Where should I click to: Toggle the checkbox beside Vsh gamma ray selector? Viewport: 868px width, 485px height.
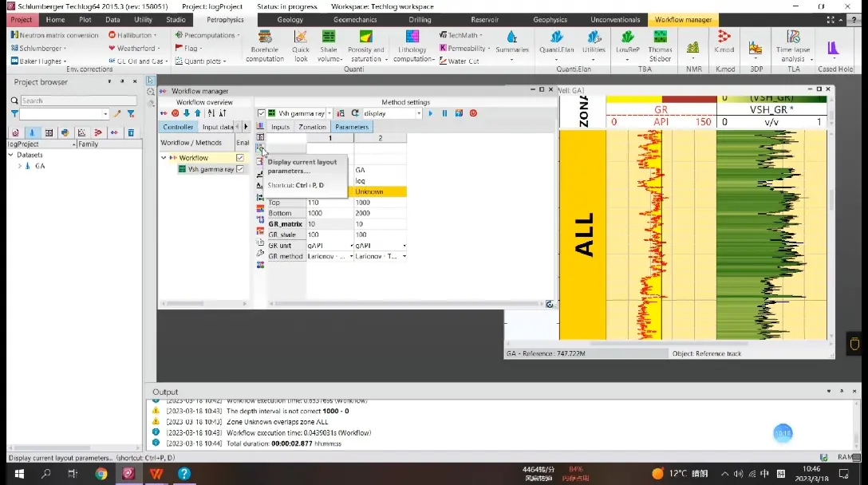262,113
